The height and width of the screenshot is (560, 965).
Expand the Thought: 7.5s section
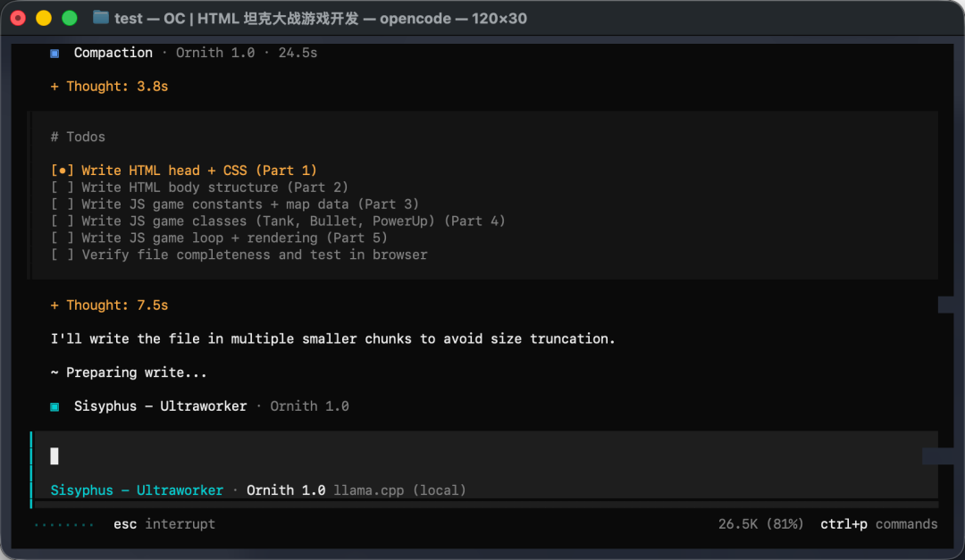click(x=110, y=305)
